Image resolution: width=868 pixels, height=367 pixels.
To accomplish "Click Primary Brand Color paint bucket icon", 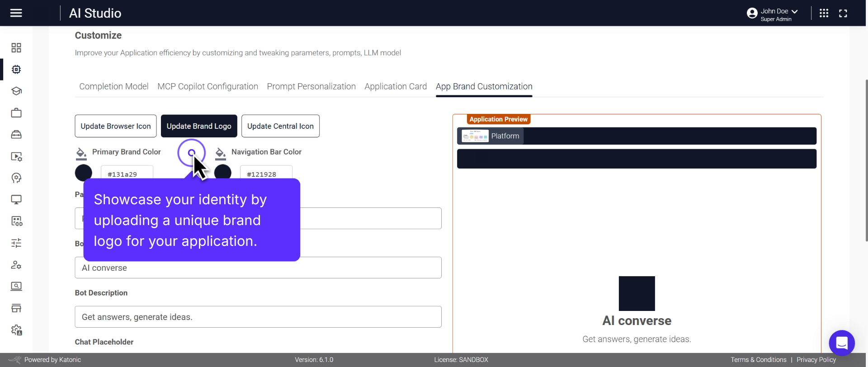I will [81, 154].
